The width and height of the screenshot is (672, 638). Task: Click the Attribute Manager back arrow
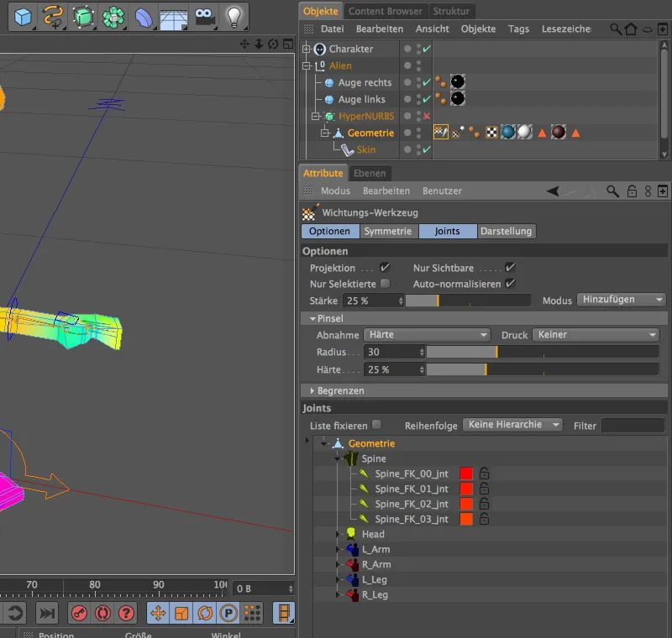click(553, 191)
